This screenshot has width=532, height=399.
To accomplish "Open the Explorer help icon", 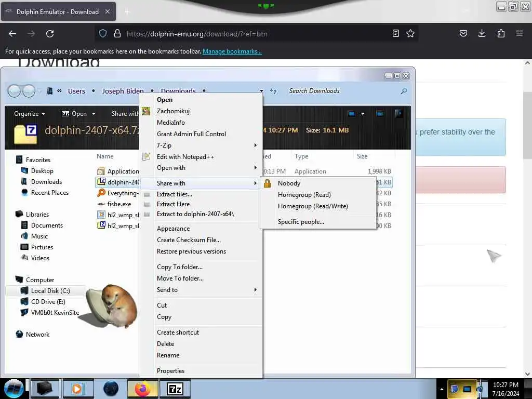I will tap(398, 113).
